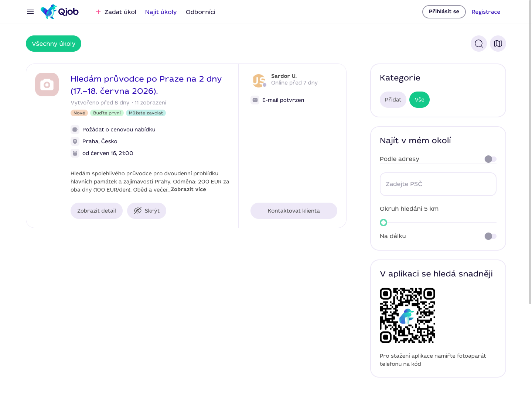Open Odborníci in navigation
Viewport: 532px width, 406px height.
click(201, 12)
